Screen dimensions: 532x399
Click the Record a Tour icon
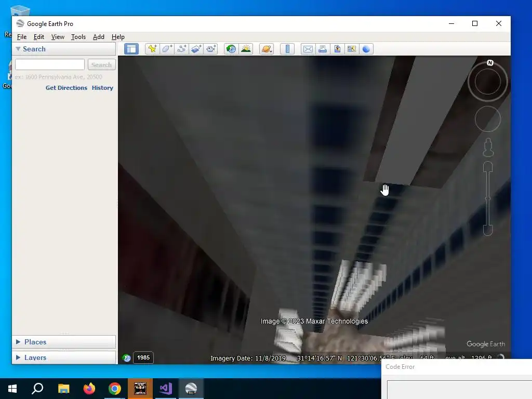(211, 49)
